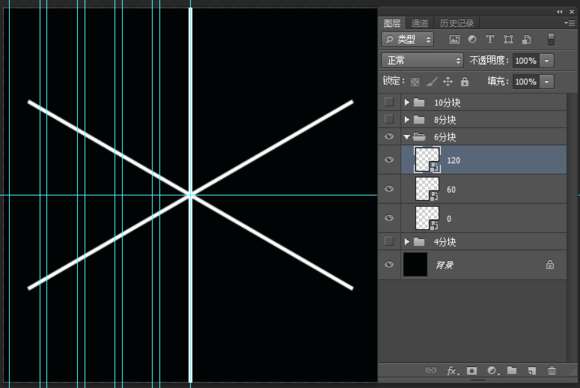Select the thumbnail of layer 0
Screen dimensions: 580x388
pyautogui.click(x=427, y=218)
